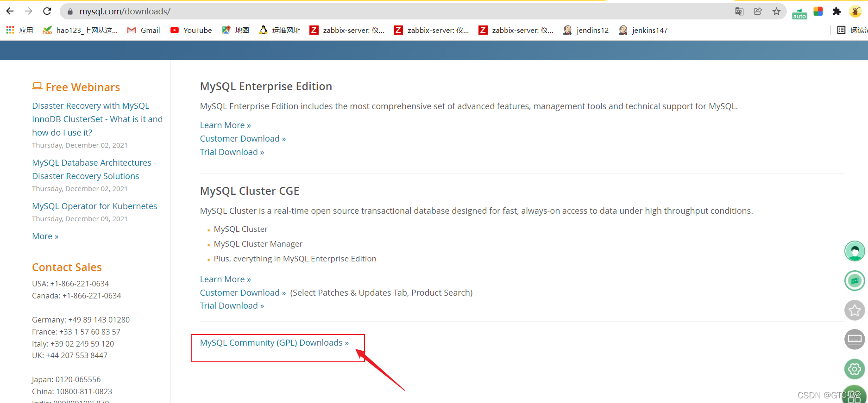Open the Gmail bookmark

pos(144,30)
